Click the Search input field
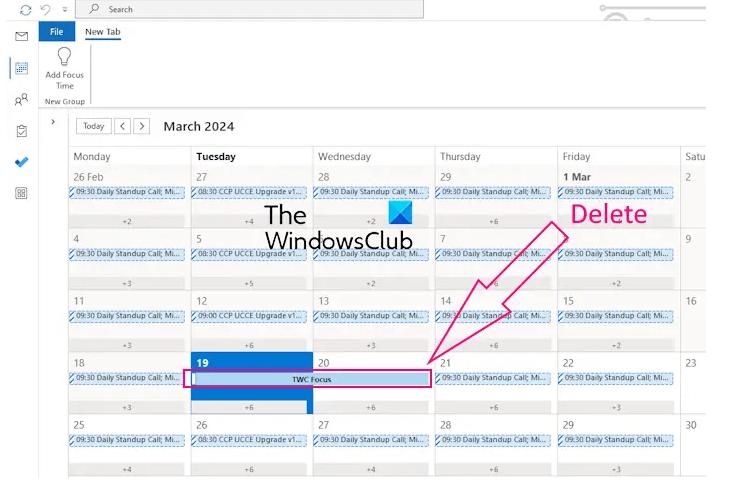 pos(249,9)
